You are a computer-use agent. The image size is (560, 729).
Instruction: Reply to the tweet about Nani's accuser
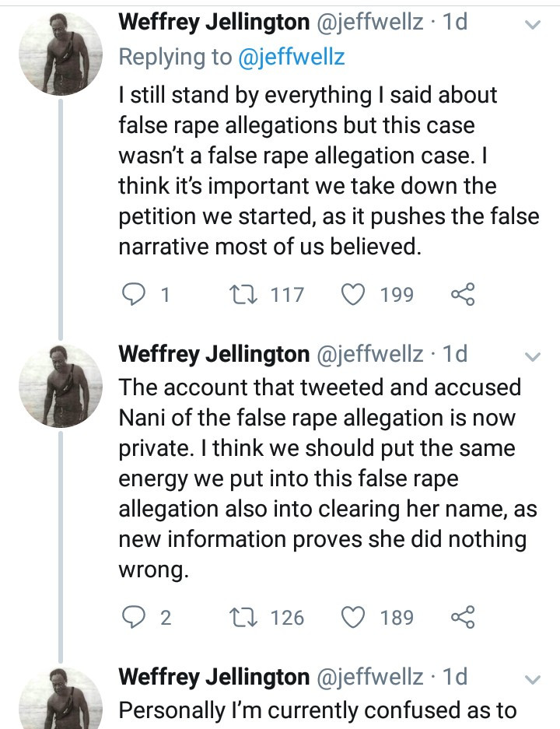coord(135,618)
